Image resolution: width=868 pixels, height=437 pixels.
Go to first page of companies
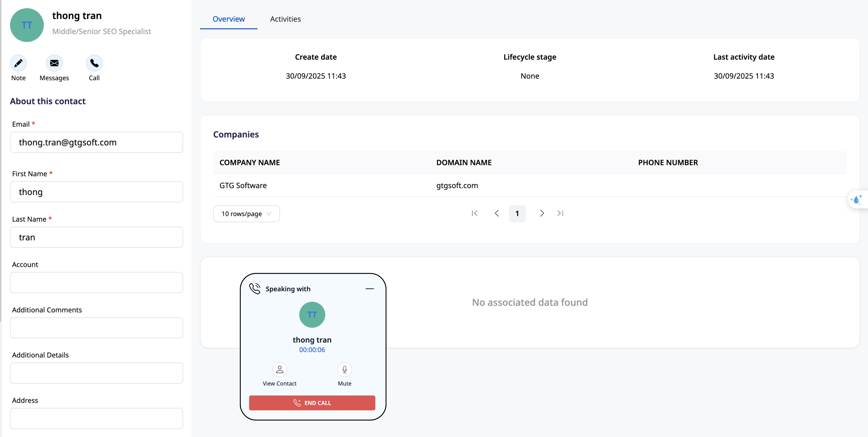[x=475, y=213]
